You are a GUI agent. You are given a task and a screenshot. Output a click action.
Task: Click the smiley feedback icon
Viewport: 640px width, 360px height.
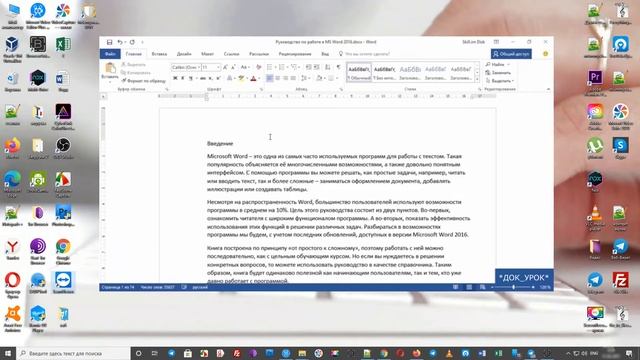click(545, 54)
